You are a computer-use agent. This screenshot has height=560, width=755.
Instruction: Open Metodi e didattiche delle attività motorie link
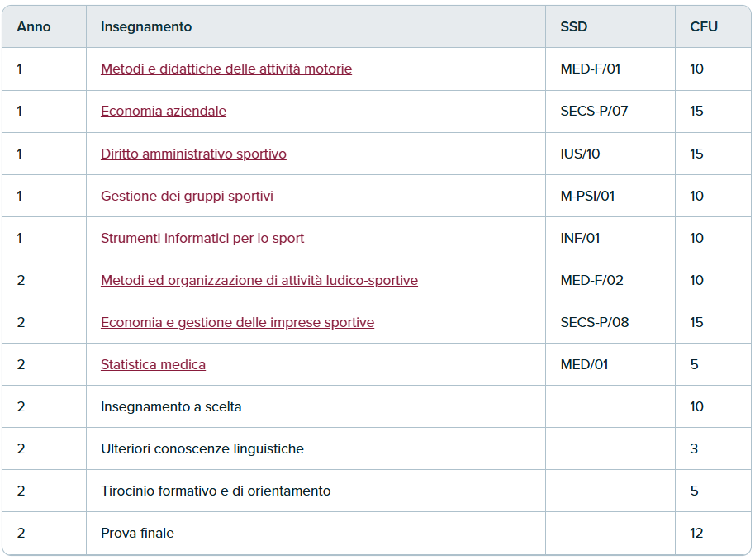(x=226, y=69)
